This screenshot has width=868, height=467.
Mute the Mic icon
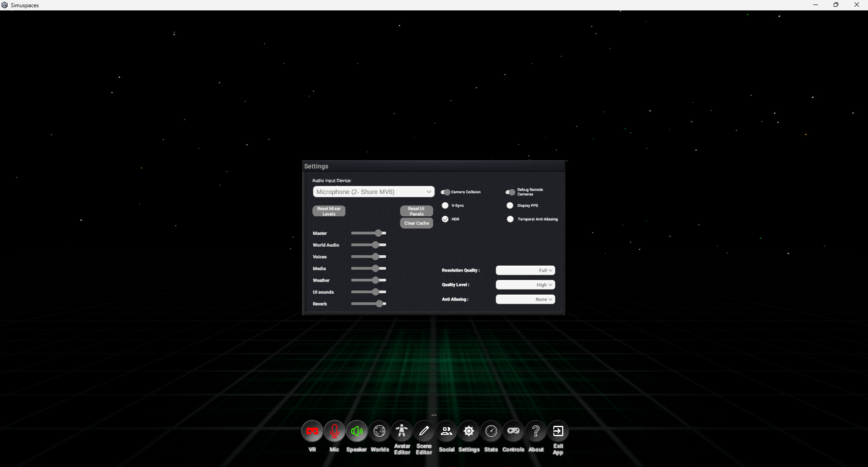pyautogui.click(x=335, y=431)
